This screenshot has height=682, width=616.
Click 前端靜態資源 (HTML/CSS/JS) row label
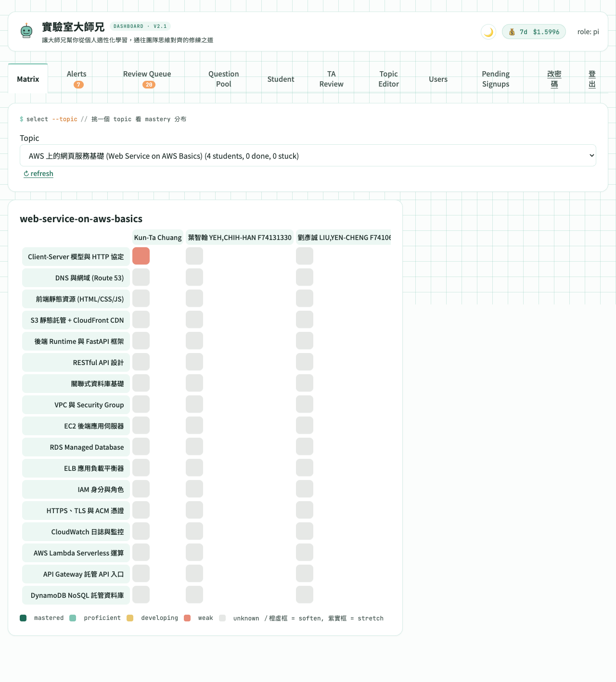click(x=76, y=299)
